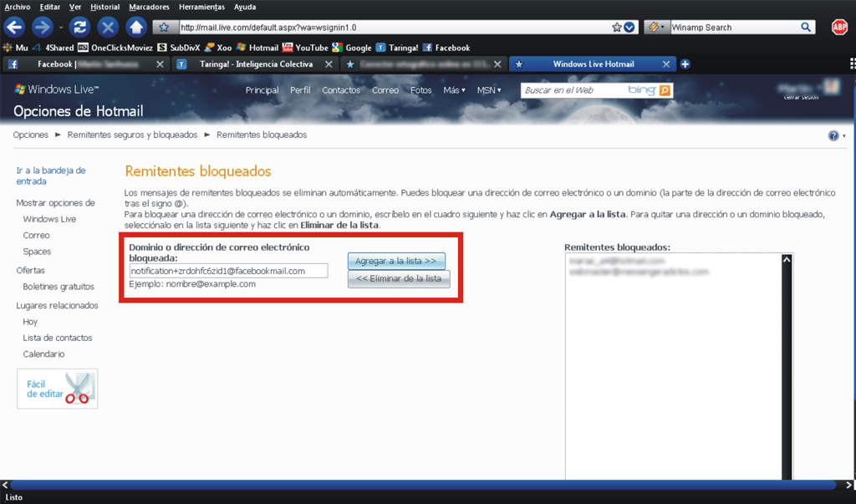856x504 pixels.
Task: Open the Editar menu
Action: (x=49, y=7)
